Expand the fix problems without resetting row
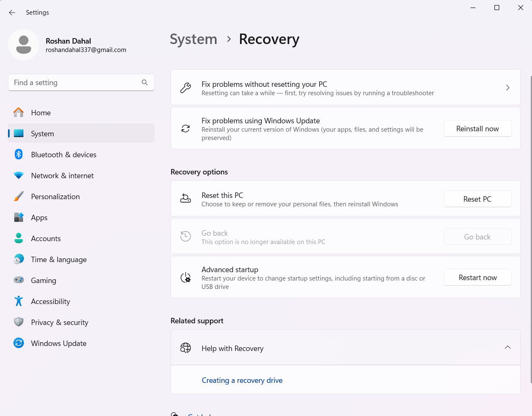Viewport: 532px width, 416px height. pyautogui.click(x=508, y=88)
